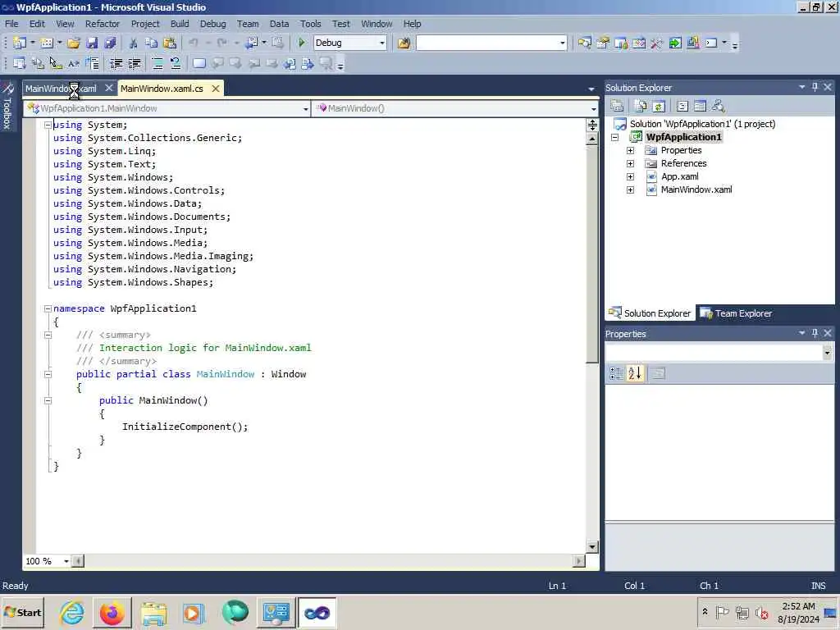Open the Debug menu
Viewport: 840px width, 630px height.
click(212, 24)
